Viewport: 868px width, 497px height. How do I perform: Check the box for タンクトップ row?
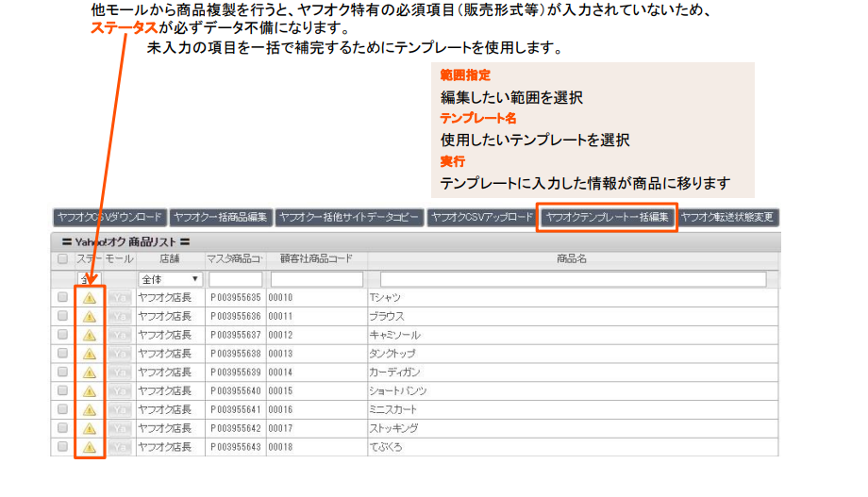pos(62,353)
